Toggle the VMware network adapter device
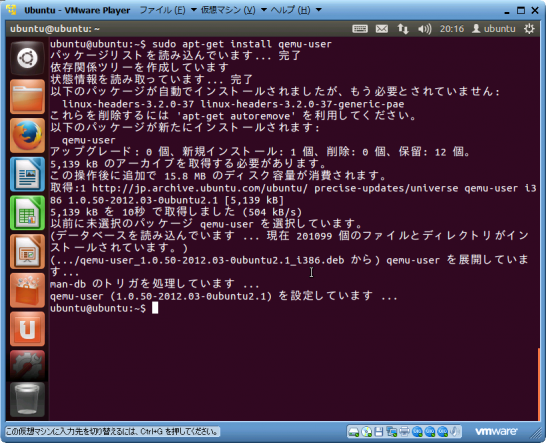The image size is (546, 443). tap(391, 432)
